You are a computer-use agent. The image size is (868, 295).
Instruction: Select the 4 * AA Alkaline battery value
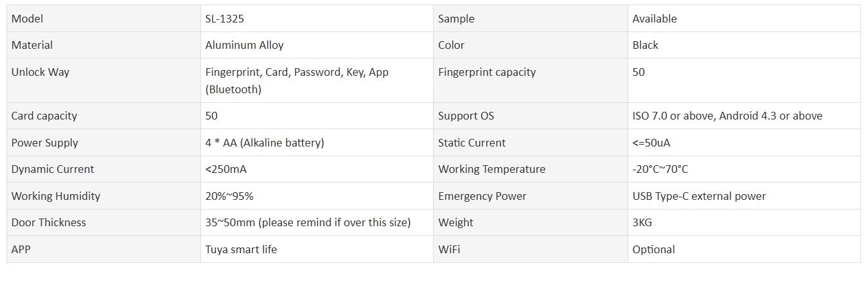pyautogui.click(x=265, y=143)
